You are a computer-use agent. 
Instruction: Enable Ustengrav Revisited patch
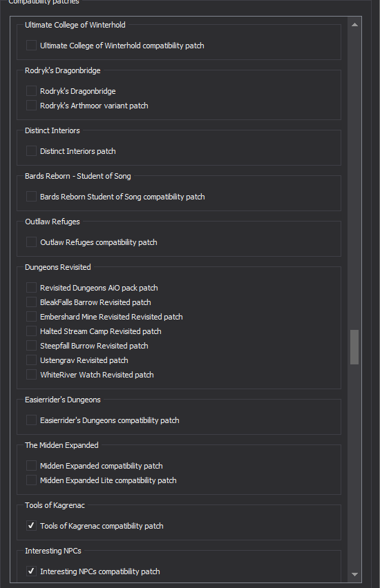click(31, 360)
